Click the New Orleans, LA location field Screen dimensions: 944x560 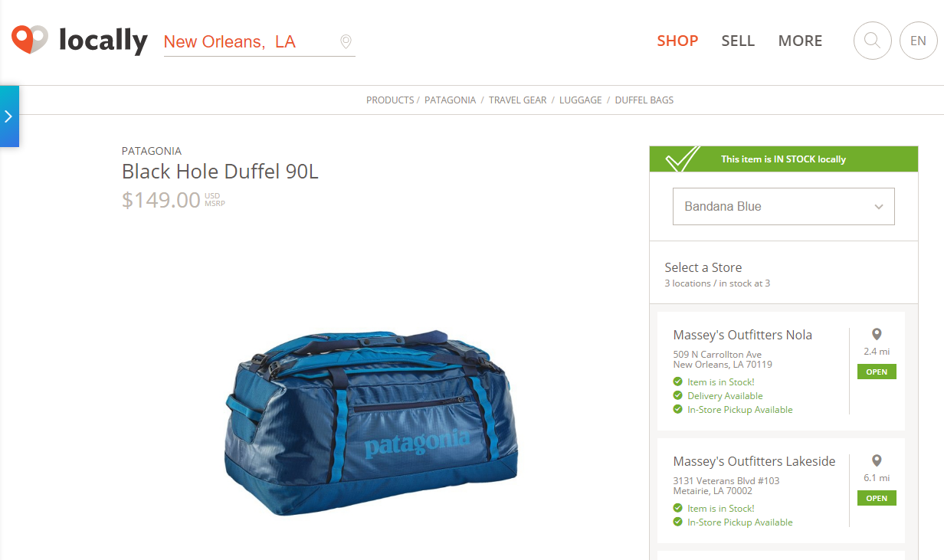coord(259,41)
